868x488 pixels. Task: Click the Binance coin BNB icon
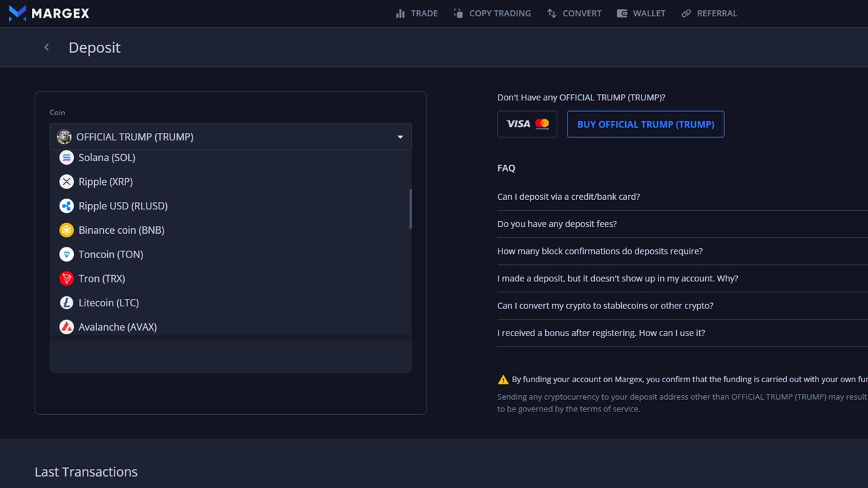66,230
